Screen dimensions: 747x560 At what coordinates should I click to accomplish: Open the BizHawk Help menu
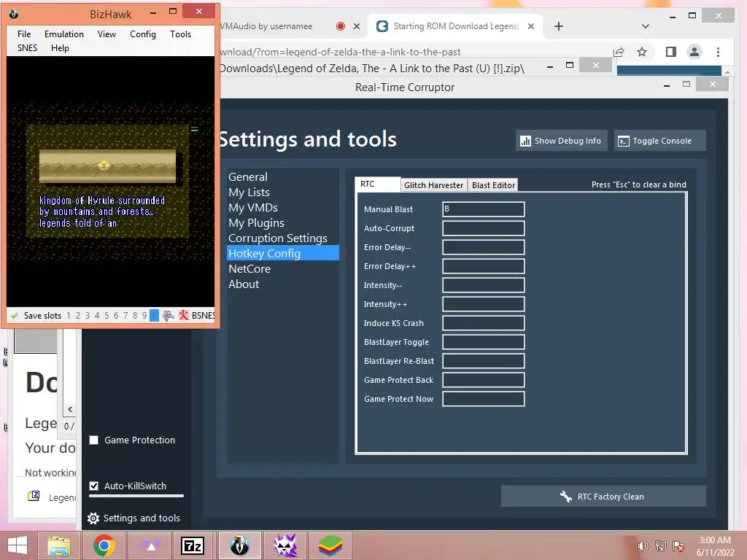(x=60, y=47)
